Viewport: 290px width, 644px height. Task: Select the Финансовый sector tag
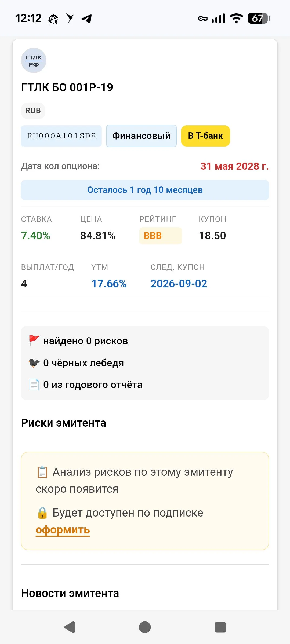(141, 136)
